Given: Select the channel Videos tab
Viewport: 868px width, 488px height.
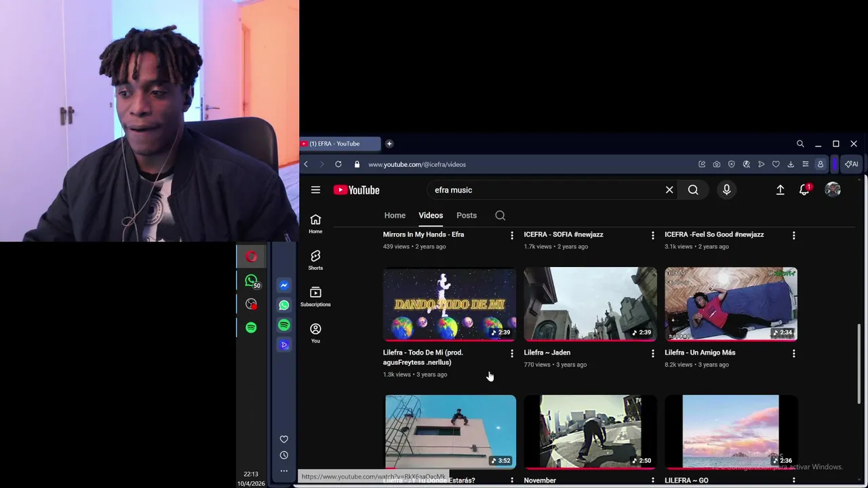Looking at the screenshot, I should pos(431,216).
